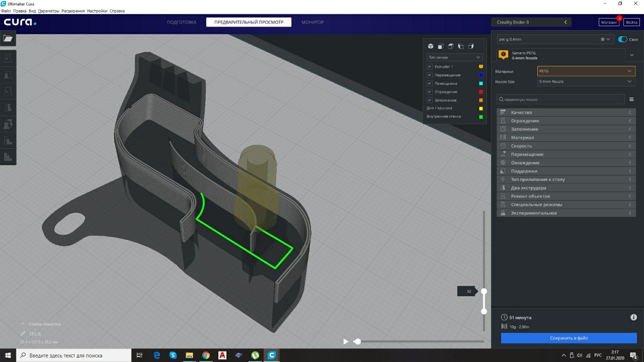Switch to 3D perspective view cube icon
This screenshot has height=362, width=644.
pos(431,46)
